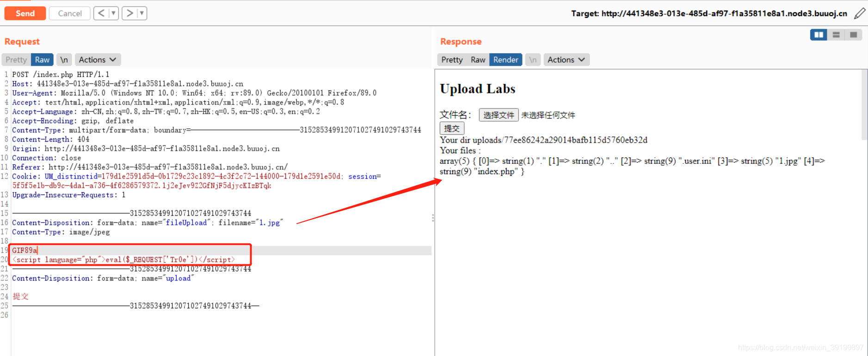Viewport: 868px width, 356px height.
Task: Switch Request view to Pretty tab
Action: pos(16,60)
